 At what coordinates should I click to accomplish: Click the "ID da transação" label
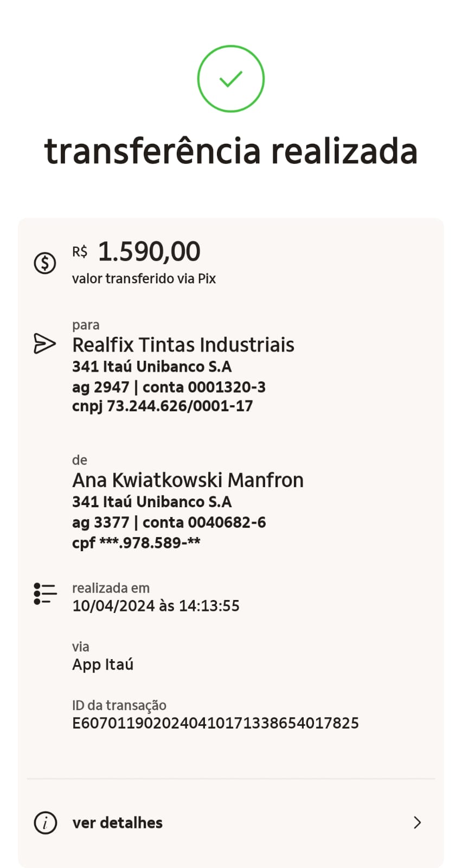119,705
